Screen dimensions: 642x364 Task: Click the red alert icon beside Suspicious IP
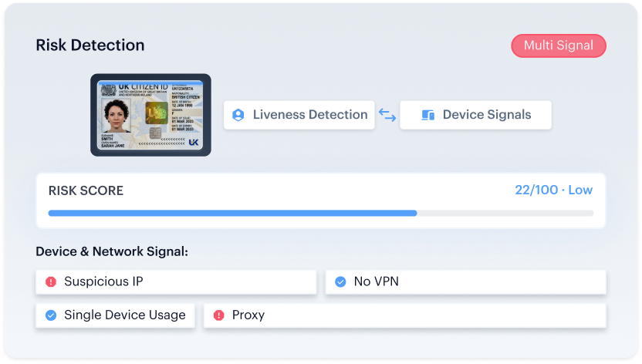[51, 281]
